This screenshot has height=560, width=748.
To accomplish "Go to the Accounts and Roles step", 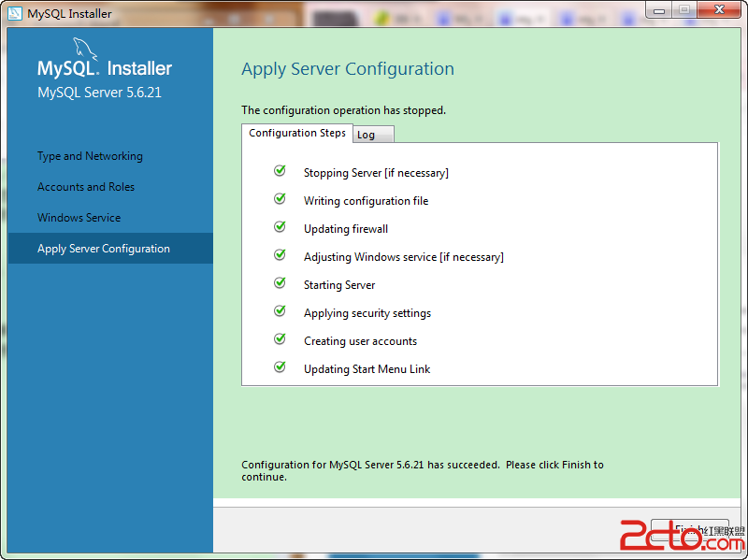I will point(86,187).
